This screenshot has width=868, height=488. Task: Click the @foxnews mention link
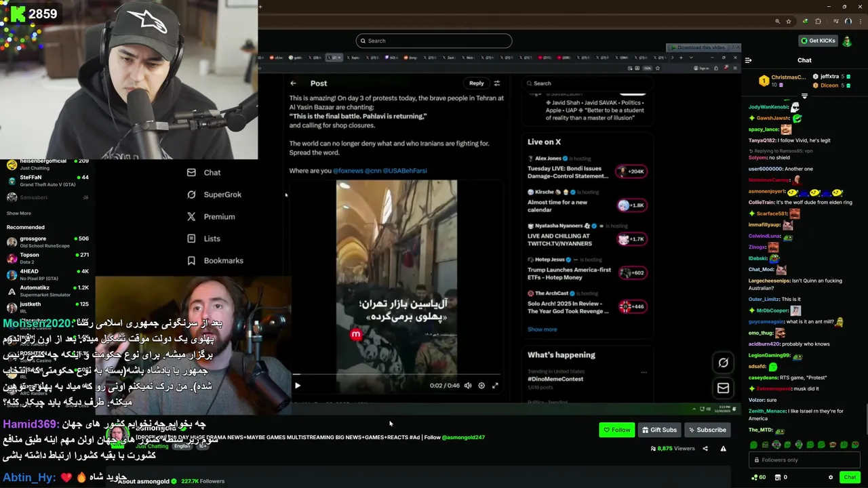click(348, 171)
